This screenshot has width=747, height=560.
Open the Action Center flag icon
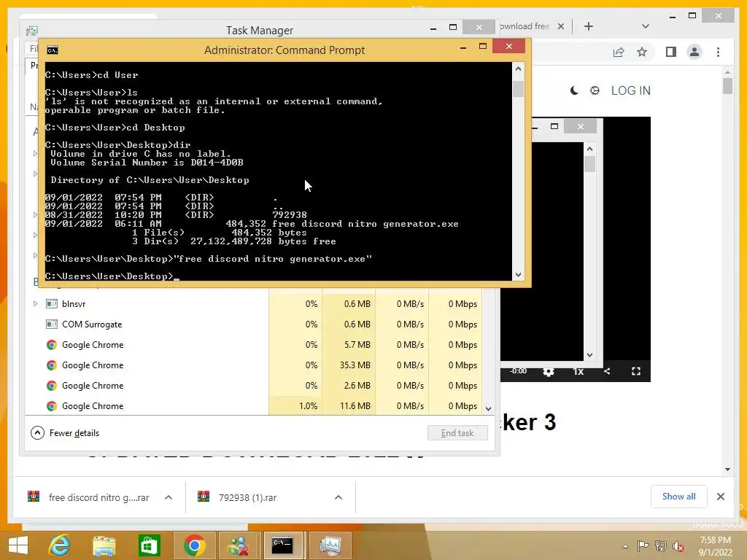click(x=643, y=546)
